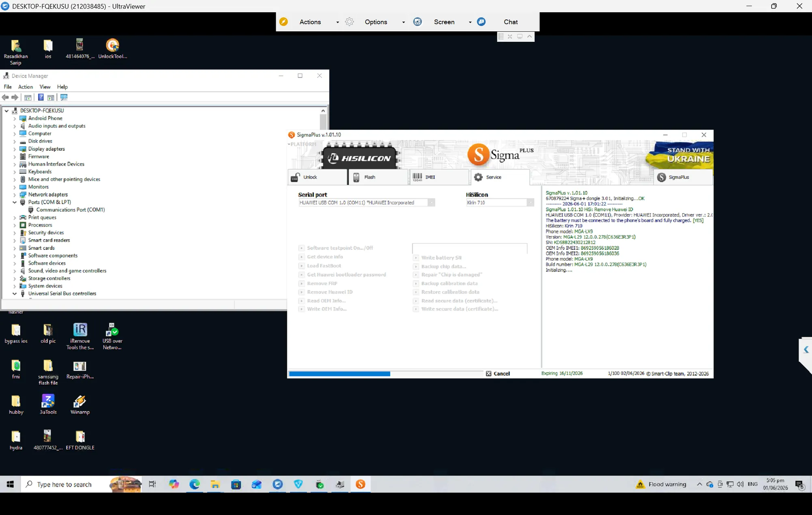Viewport: 812px width, 515px height.
Task: Click Device Manager back arrow icon
Action: (x=5, y=97)
